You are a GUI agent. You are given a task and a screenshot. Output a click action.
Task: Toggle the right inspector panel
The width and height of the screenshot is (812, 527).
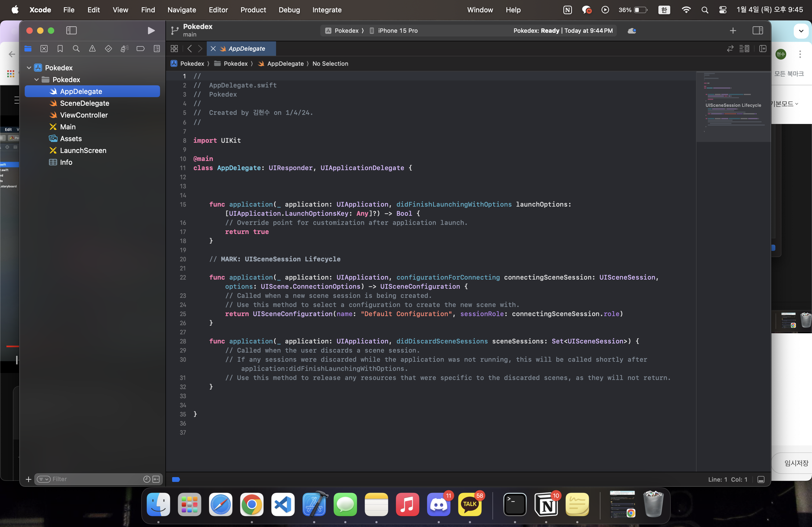(757, 31)
